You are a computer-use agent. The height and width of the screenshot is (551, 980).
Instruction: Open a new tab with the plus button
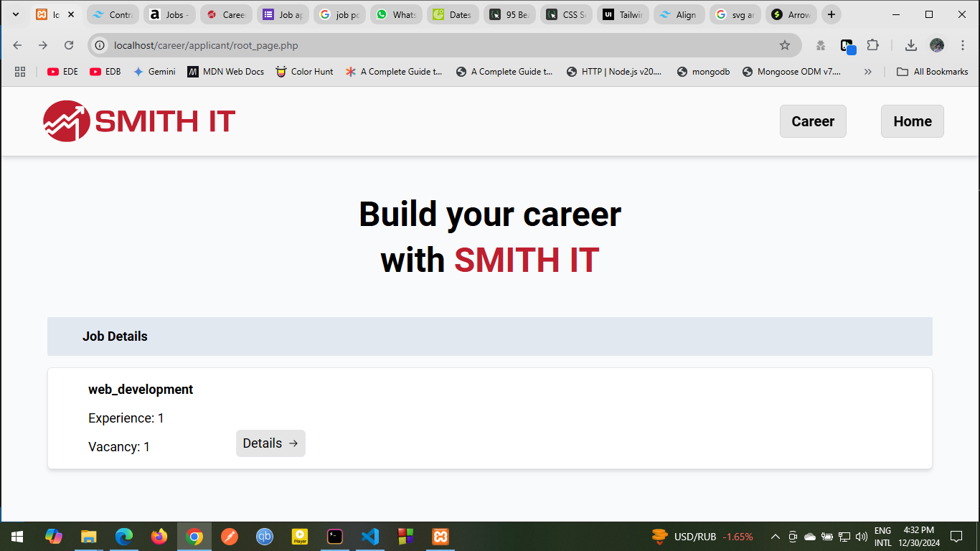(x=831, y=14)
